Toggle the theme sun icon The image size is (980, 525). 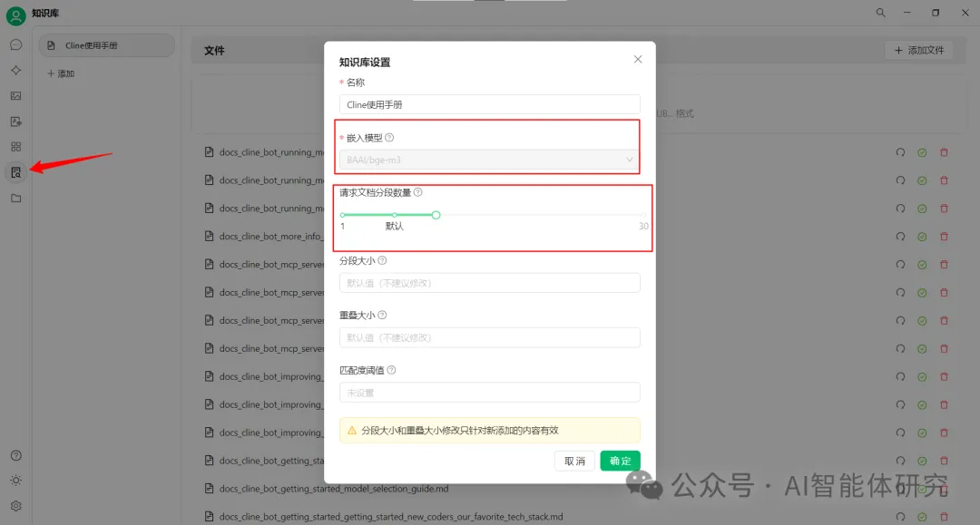tap(16, 480)
